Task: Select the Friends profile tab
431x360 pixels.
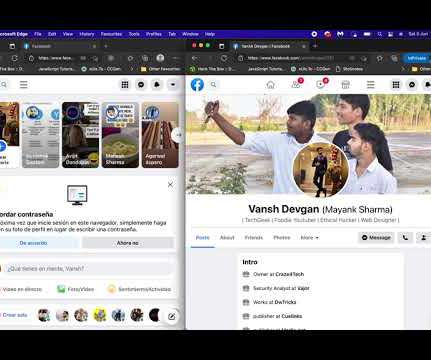Action: pos(254,238)
